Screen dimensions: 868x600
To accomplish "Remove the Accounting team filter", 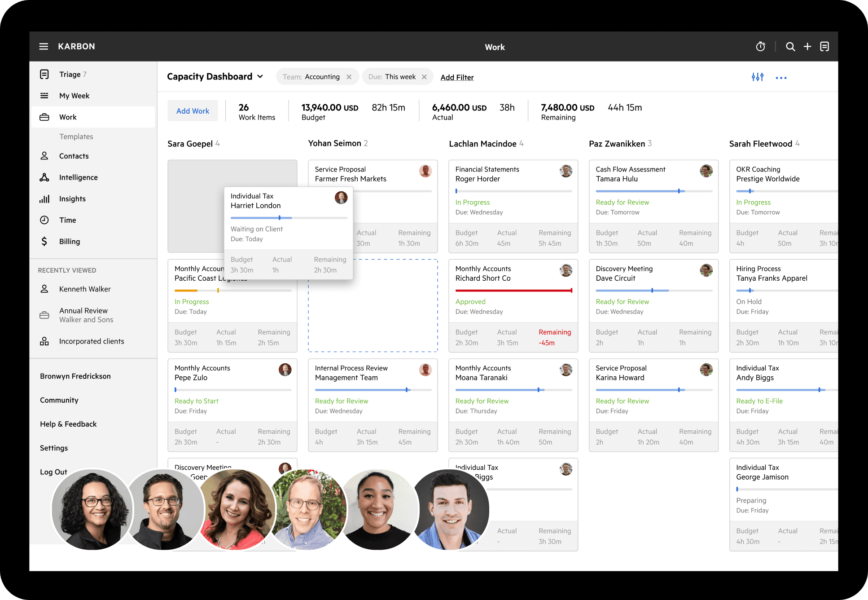I will click(349, 76).
